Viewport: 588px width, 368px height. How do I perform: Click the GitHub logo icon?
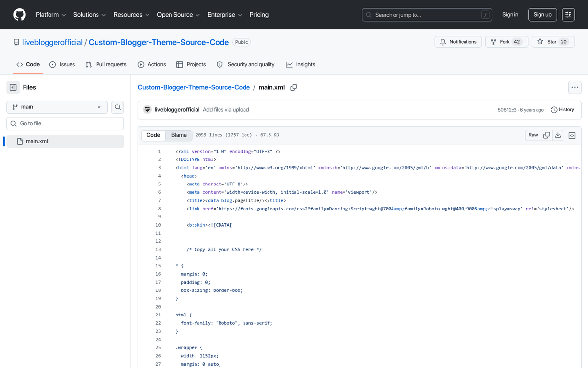tap(20, 15)
